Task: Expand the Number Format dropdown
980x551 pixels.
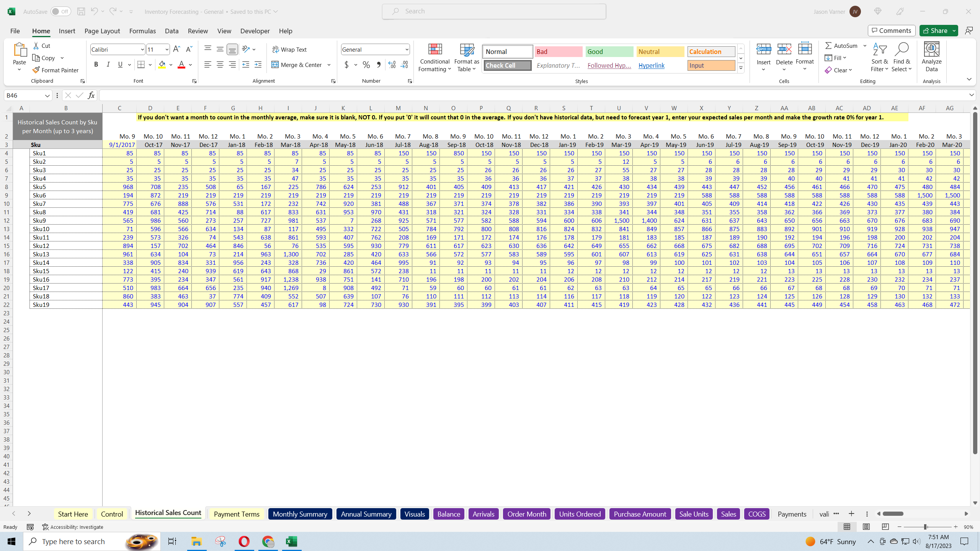Action: pos(407,49)
